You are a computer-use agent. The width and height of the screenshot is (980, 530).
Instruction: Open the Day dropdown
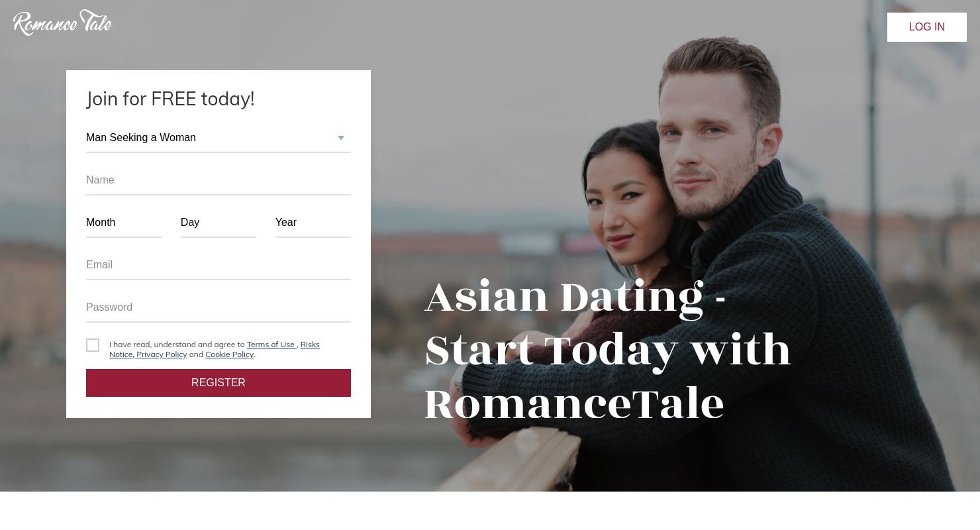[x=219, y=223]
